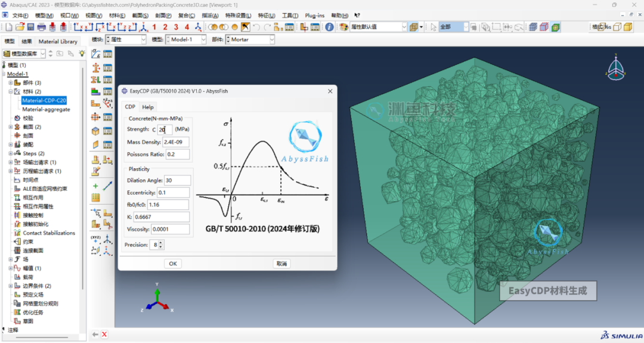Image resolution: width=644 pixels, height=343 pixels.
Task: Open the Help tab in EasyCDP
Action: coord(148,107)
